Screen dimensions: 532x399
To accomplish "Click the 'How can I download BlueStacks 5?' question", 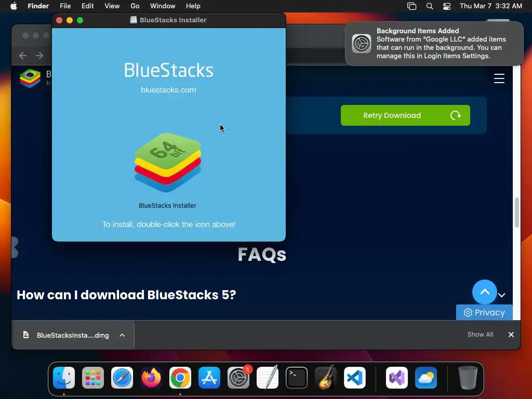I will [x=126, y=295].
